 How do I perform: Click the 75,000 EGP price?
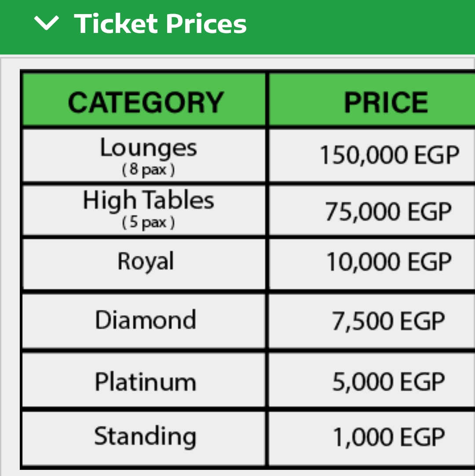pyautogui.click(x=388, y=211)
